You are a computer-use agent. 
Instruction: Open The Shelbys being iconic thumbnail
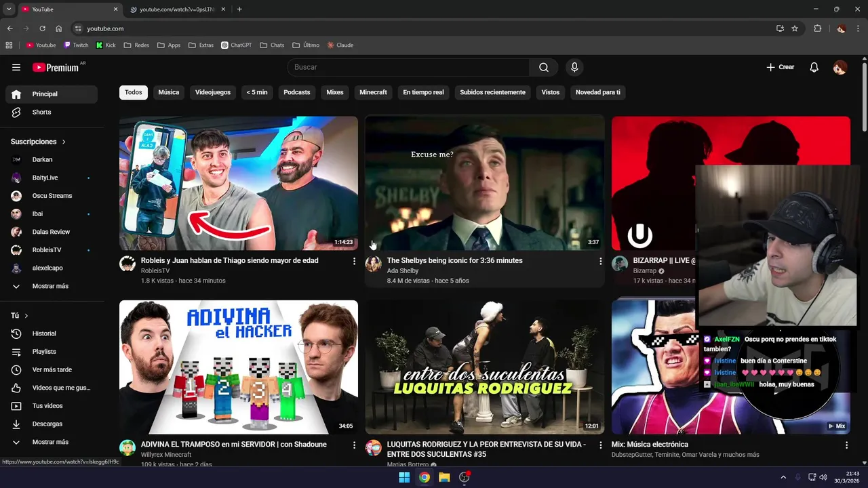[484, 183]
